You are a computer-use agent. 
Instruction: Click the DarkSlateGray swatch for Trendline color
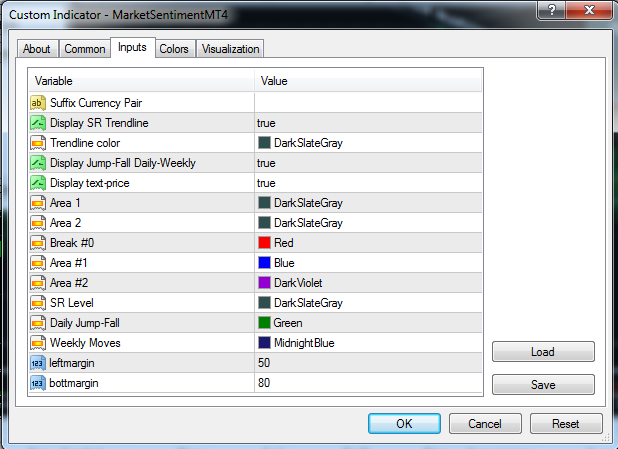(264, 143)
